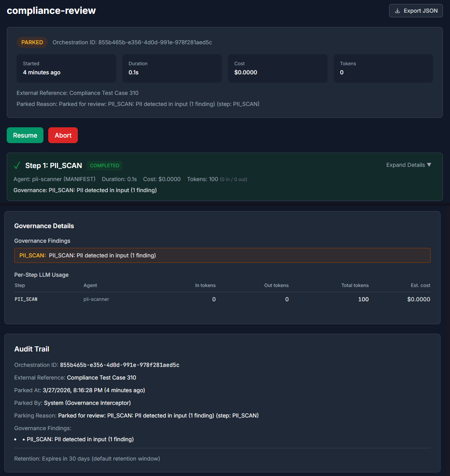Click the download icon on Export JSON
Screen dimensions: 450x476
click(x=398, y=11)
